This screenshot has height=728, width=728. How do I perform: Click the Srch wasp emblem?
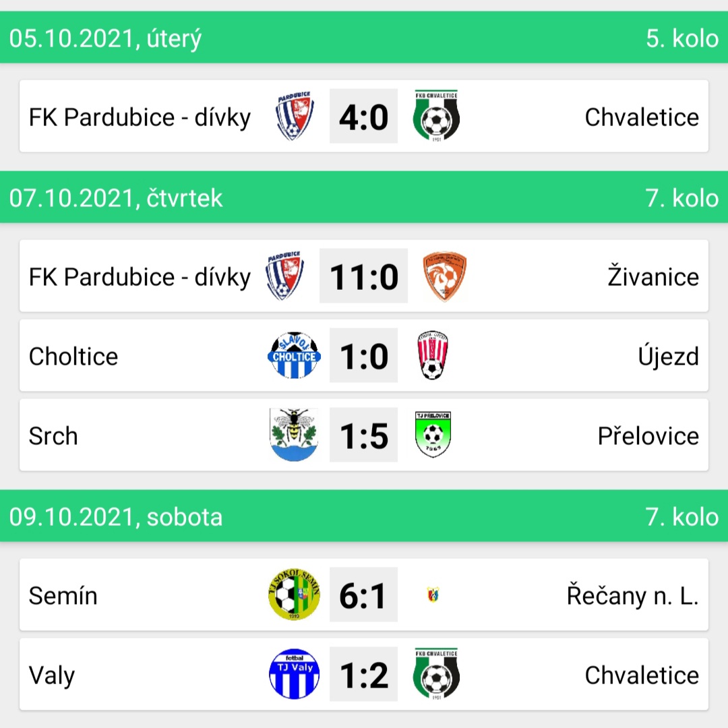coord(294,435)
